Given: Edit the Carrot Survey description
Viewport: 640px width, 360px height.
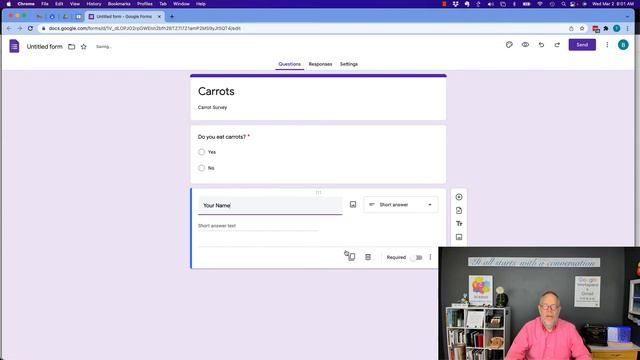Looking at the screenshot, I should [x=212, y=107].
